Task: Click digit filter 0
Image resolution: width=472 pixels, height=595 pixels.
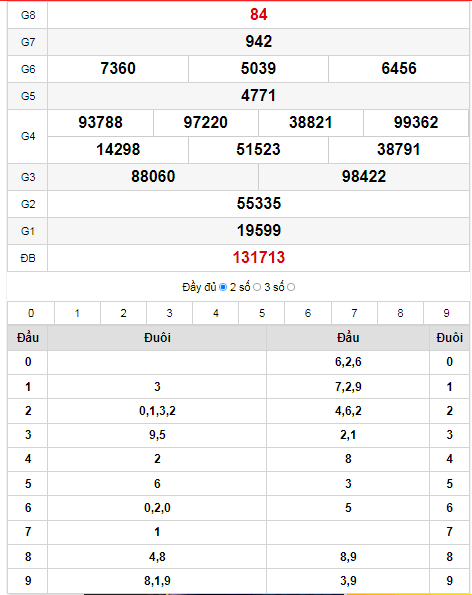Action: [x=31, y=313]
